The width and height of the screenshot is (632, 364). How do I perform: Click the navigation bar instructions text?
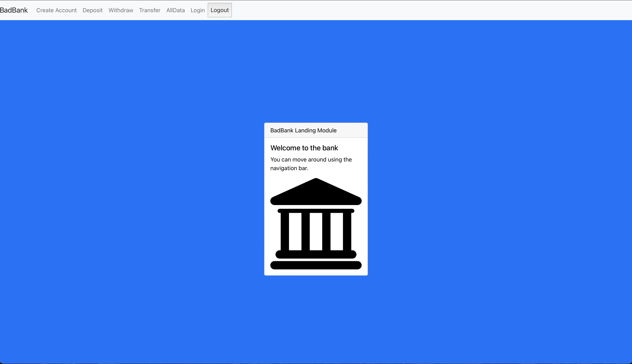311,164
